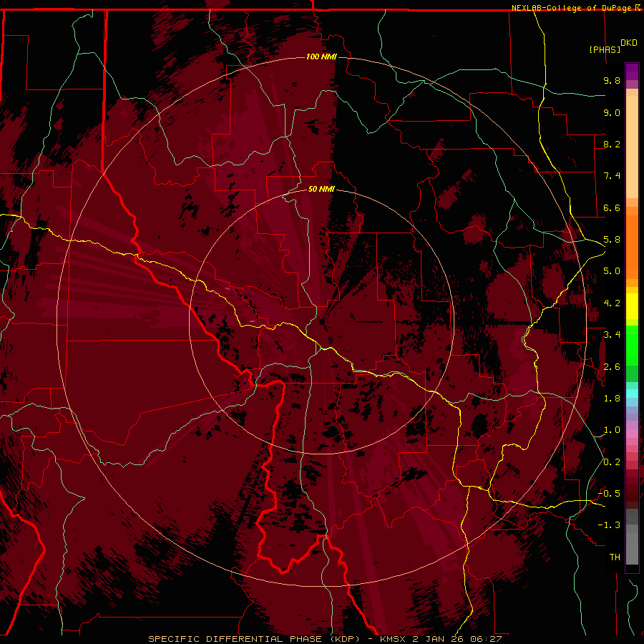Pick the purple swatch atop the color bar
The image size is (644, 644).
(x=632, y=72)
